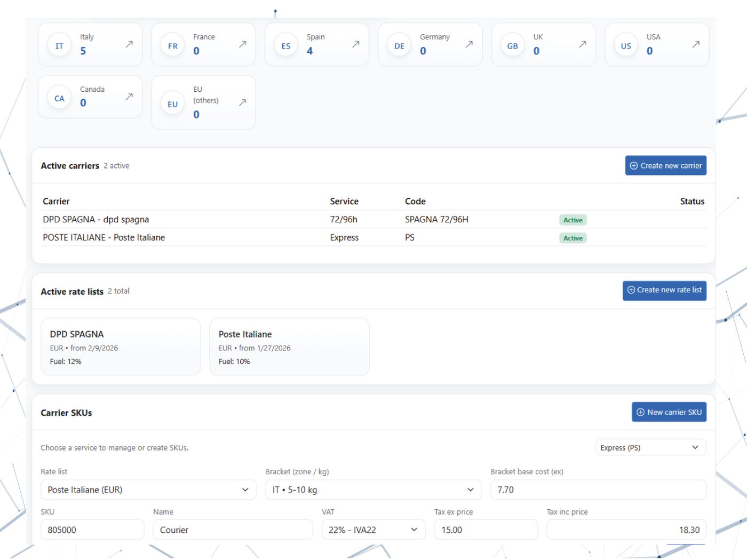Image resolution: width=747 pixels, height=560 pixels.
Task: Click New carrier SKU button
Action: tap(669, 412)
